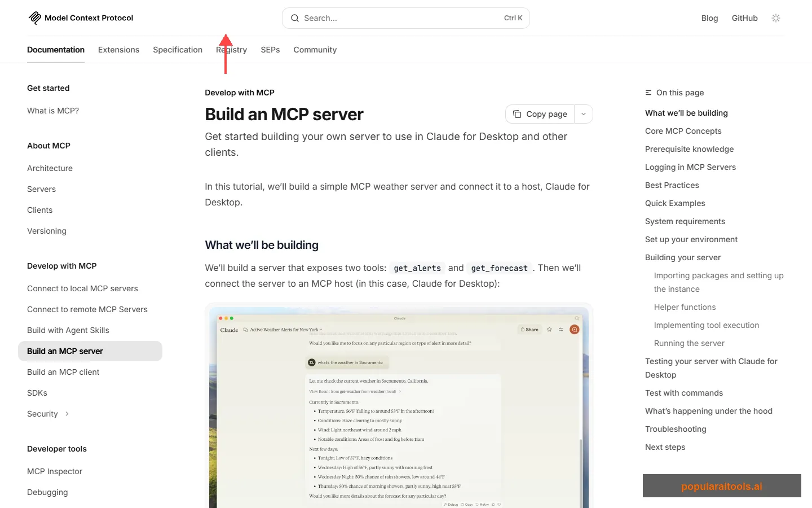812x508 pixels.
Task: Open the Model Context Protocol home logo
Action: coord(81,17)
